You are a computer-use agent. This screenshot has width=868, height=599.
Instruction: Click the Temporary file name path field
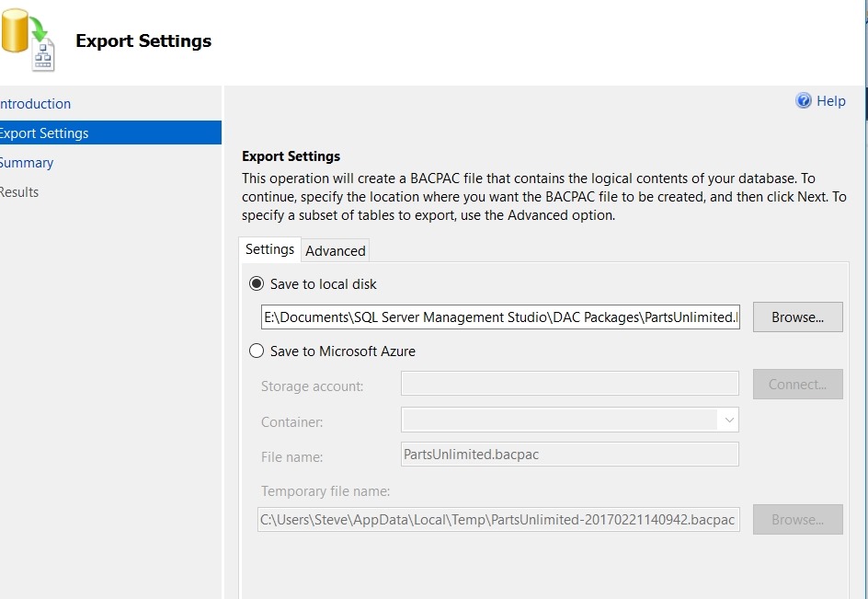tap(498, 520)
